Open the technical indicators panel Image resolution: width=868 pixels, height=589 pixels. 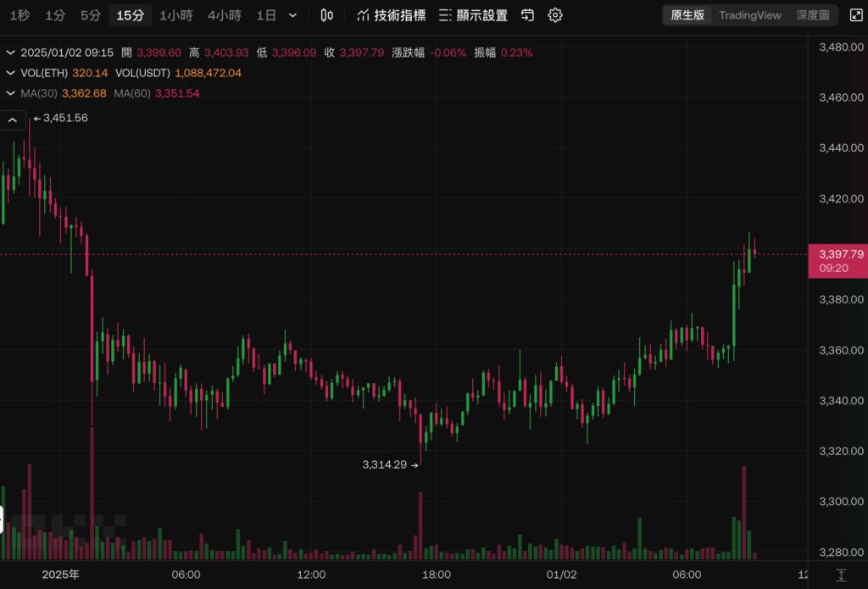coord(391,15)
